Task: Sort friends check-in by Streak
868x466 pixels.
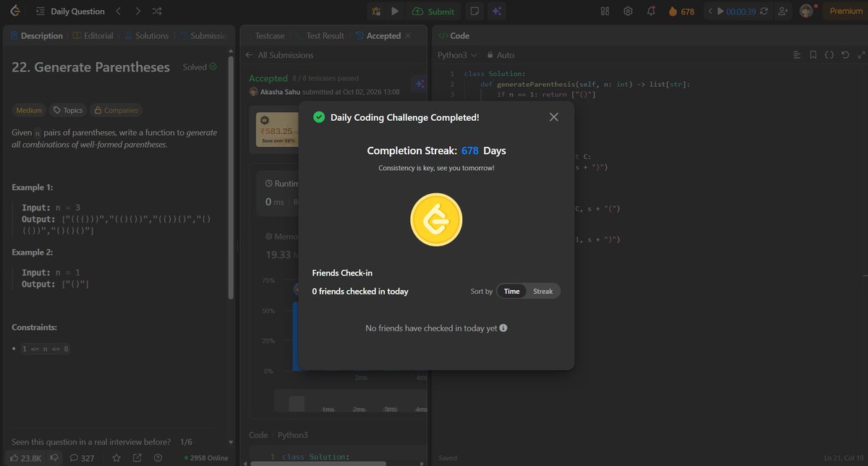Action: (x=542, y=292)
